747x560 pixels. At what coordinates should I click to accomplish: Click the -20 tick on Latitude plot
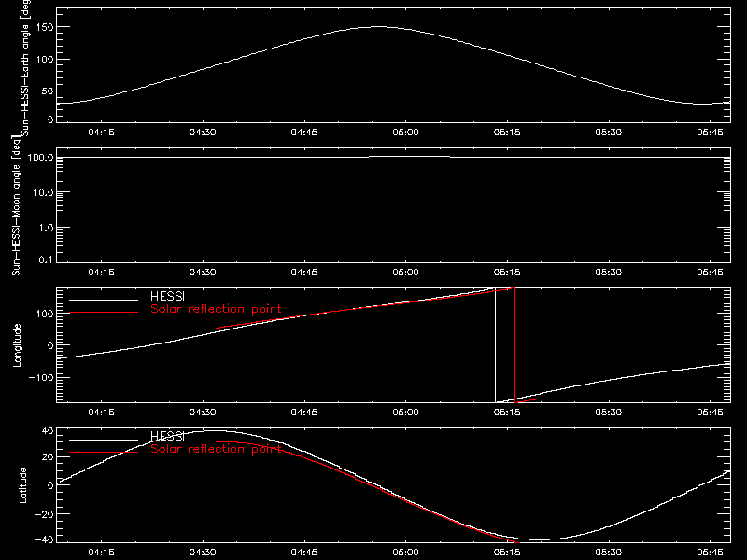point(44,514)
